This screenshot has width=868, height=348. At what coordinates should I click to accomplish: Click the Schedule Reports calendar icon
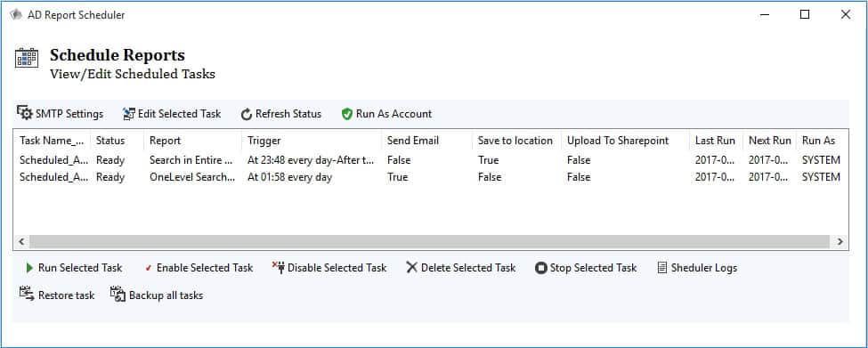point(27,58)
